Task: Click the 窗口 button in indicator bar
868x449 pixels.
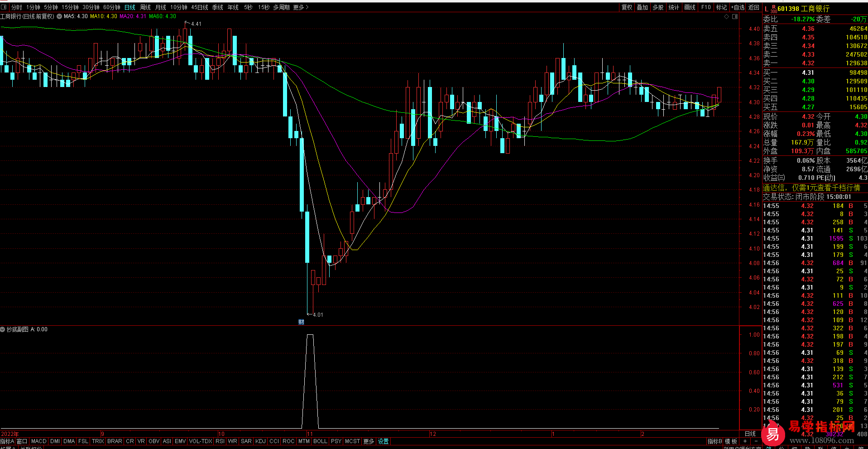Action: coord(22,441)
